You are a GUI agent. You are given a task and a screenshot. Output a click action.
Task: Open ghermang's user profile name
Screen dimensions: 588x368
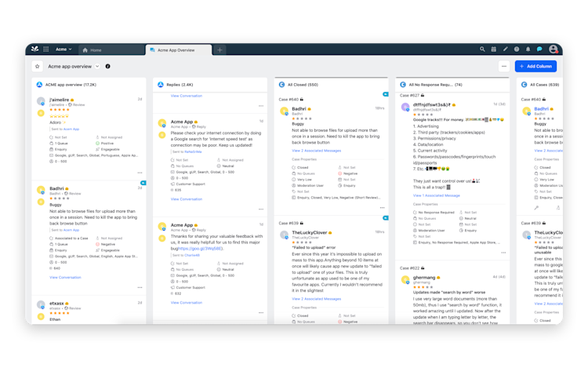click(x=424, y=278)
